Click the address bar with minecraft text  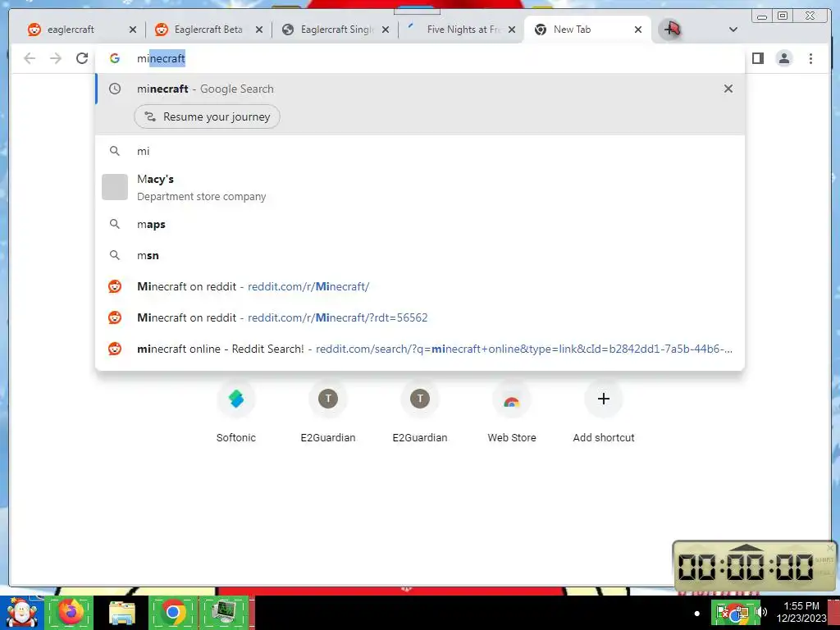[420, 58]
